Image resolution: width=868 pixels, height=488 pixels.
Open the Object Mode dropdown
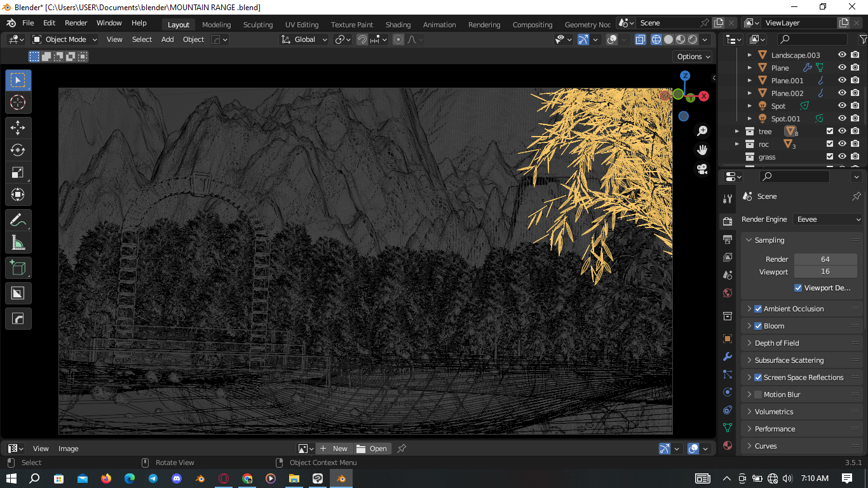click(65, 39)
